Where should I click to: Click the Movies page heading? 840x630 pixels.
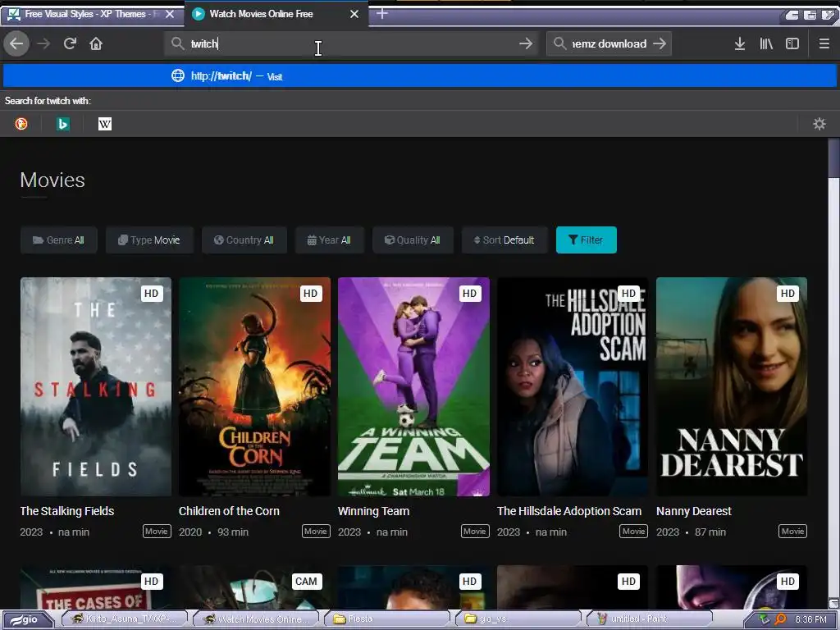52,180
